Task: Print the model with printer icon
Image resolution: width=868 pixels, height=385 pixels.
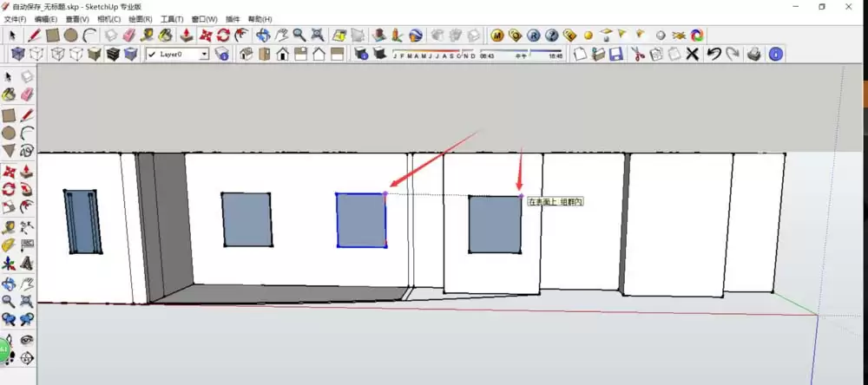Action: 754,54
